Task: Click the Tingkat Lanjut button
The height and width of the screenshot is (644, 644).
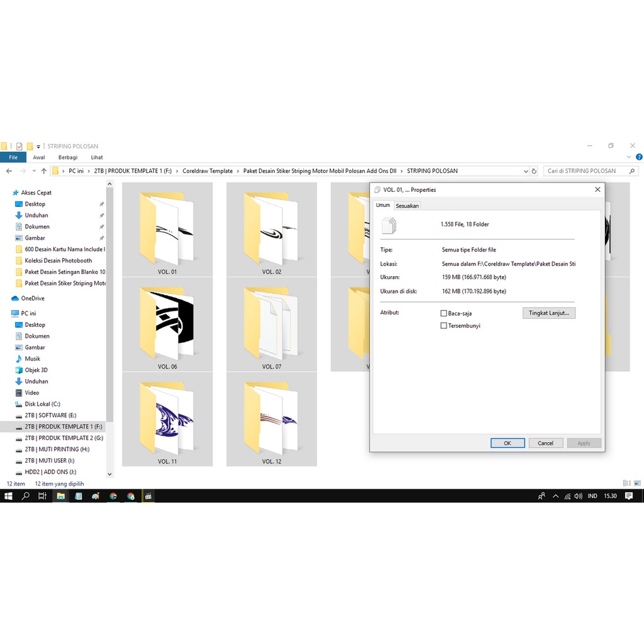Action: coord(548,313)
